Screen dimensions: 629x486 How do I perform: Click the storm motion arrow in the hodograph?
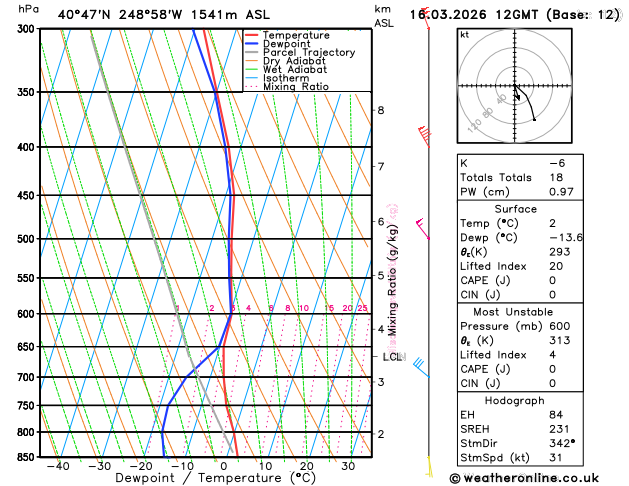(517, 93)
